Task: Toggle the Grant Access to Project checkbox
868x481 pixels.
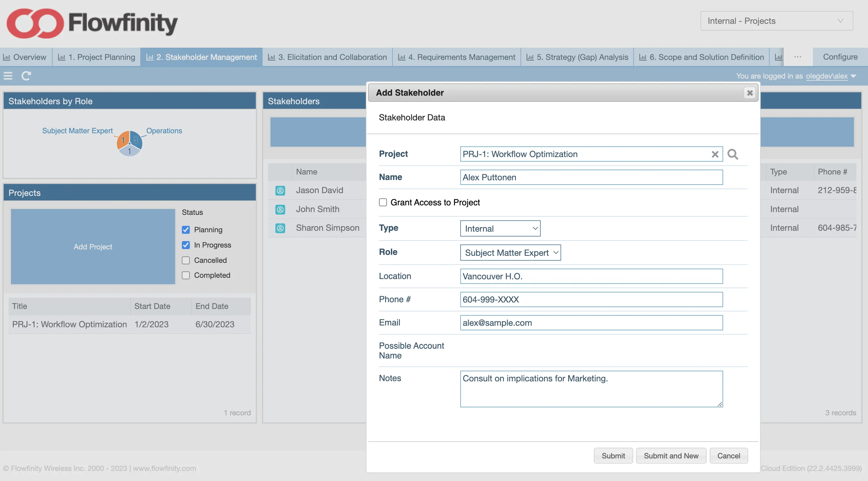Action: point(382,201)
